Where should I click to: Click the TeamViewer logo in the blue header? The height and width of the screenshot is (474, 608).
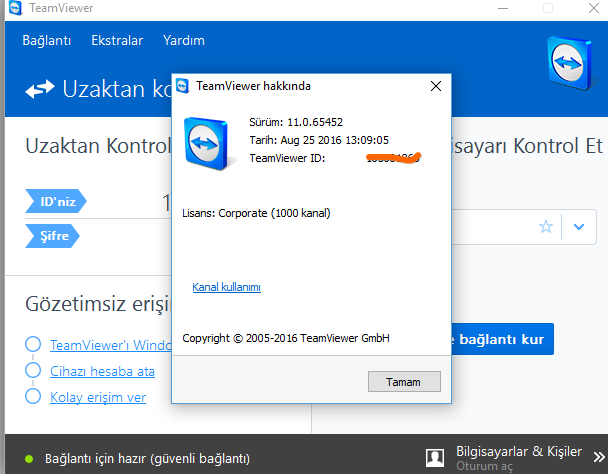[x=569, y=63]
